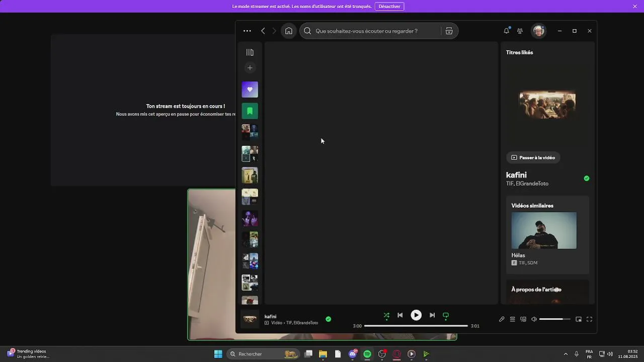
Task: Open the Browse icon in search bar
Action: point(449,31)
